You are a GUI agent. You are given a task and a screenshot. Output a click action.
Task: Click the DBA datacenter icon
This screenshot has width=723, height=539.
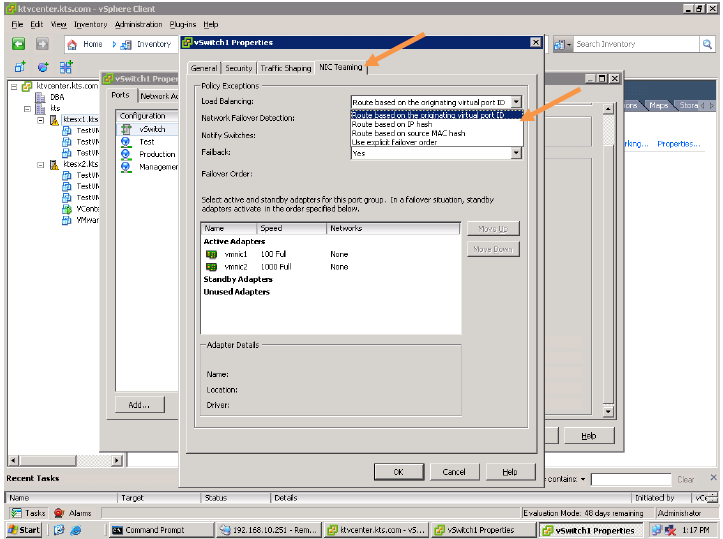[x=41, y=97]
